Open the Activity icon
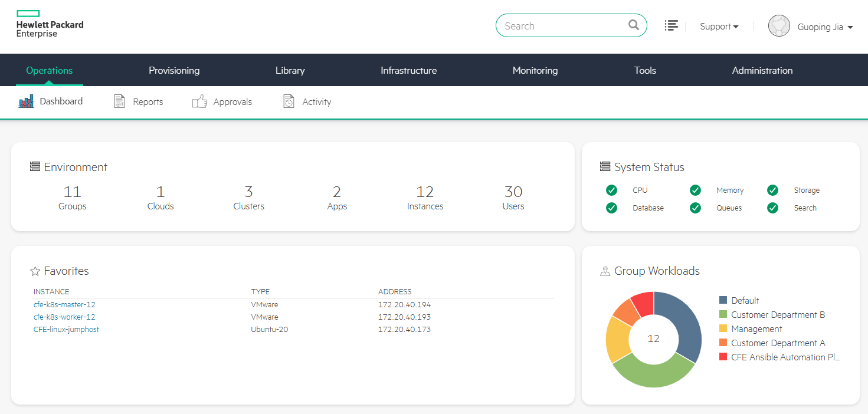Image resolution: width=868 pixels, height=414 pixels. pos(289,101)
